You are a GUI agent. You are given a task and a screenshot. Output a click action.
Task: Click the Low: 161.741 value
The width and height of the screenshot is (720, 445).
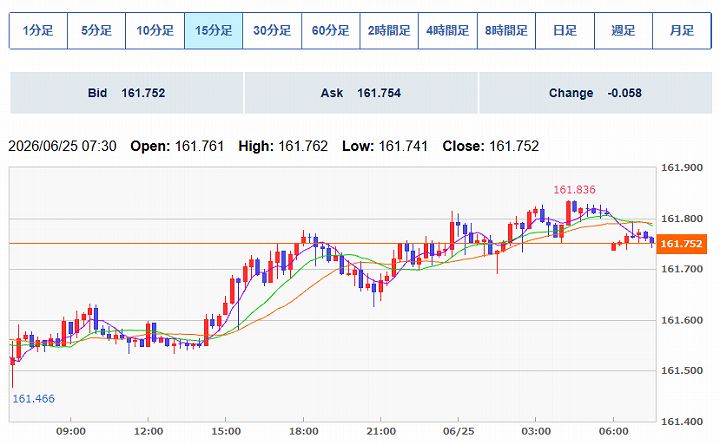[385, 146]
